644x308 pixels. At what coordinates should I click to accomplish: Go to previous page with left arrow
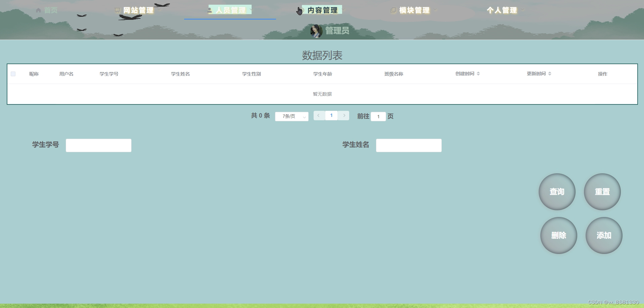point(319,116)
